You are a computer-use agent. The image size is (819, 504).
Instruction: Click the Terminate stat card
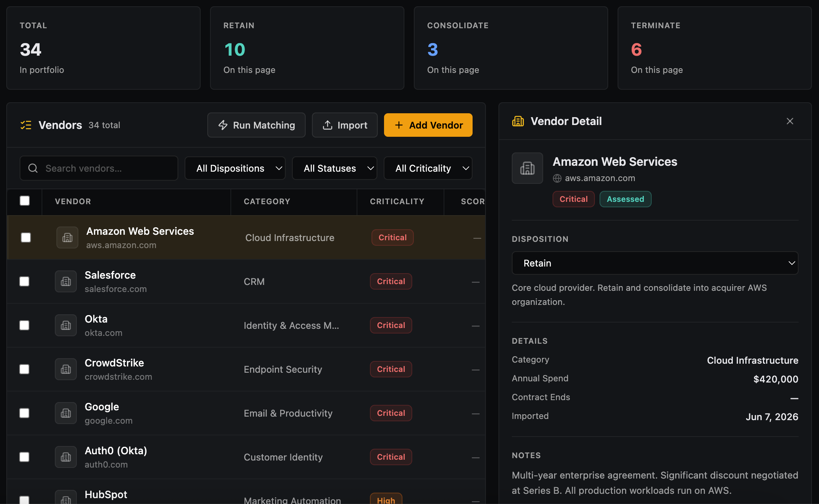pos(715,48)
